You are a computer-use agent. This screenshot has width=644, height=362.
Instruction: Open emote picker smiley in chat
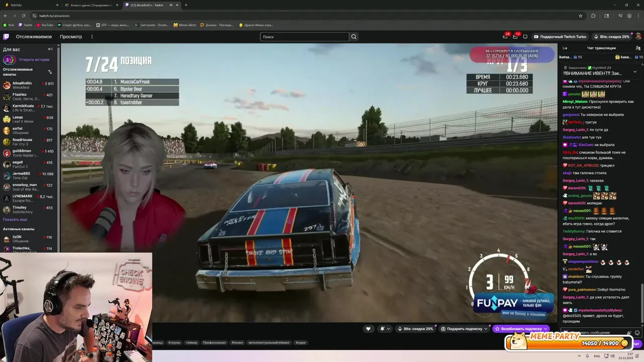[x=637, y=333]
